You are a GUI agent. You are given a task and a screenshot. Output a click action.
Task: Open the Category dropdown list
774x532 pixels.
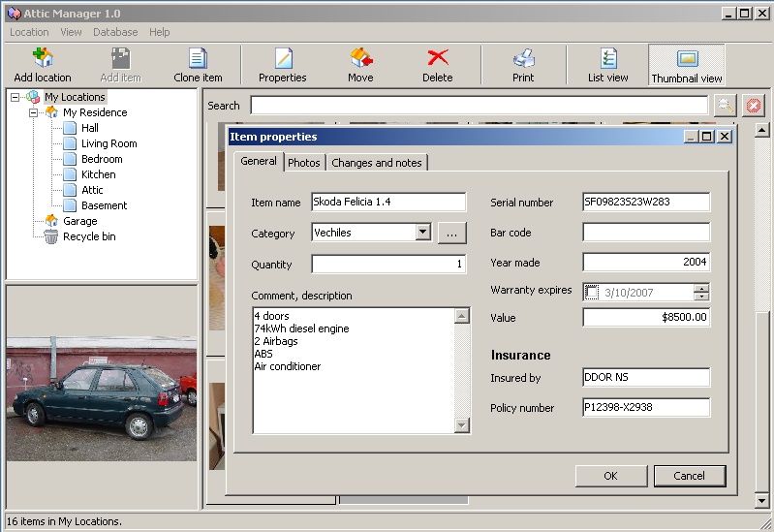(x=422, y=233)
